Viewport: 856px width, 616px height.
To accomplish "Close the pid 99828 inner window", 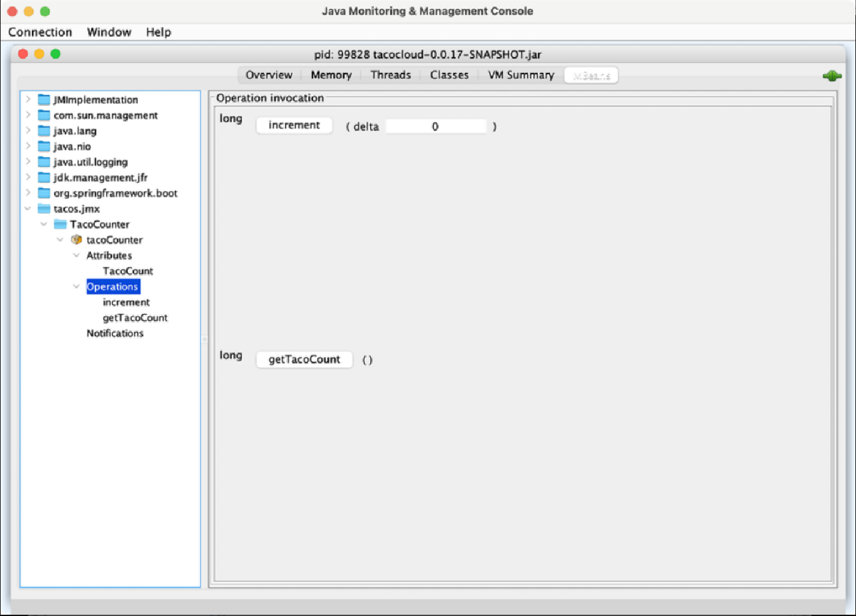I will 23,54.
